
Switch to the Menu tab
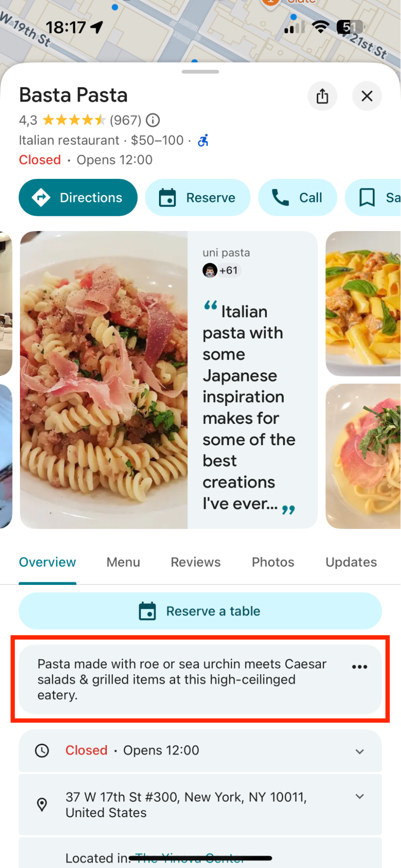(x=123, y=562)
